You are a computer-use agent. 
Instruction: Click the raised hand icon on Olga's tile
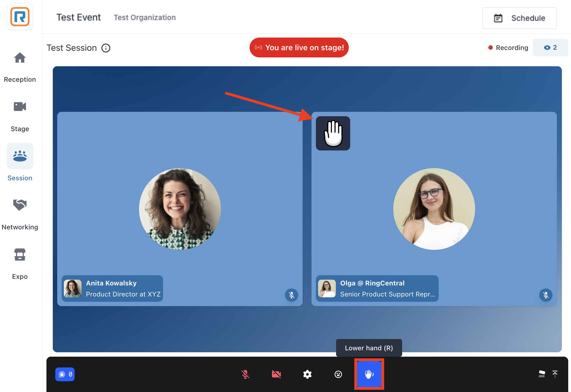click(333, 133)
